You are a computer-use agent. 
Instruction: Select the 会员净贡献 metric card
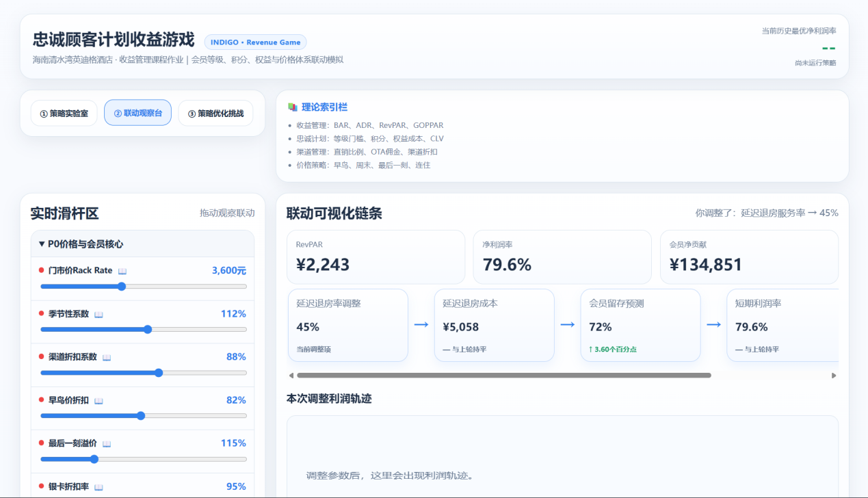tap(749, 257)
